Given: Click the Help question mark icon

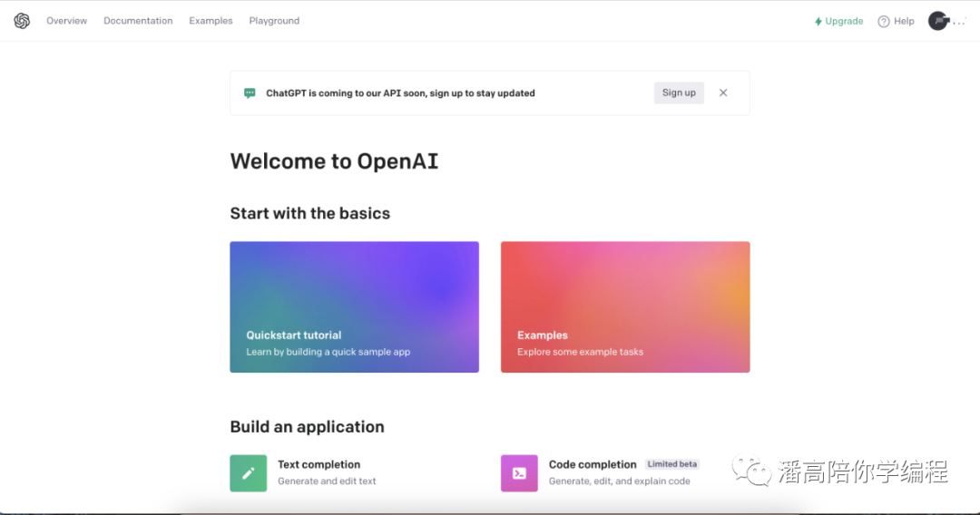Looking at the screenshot, I should click(x=884, y=22).
